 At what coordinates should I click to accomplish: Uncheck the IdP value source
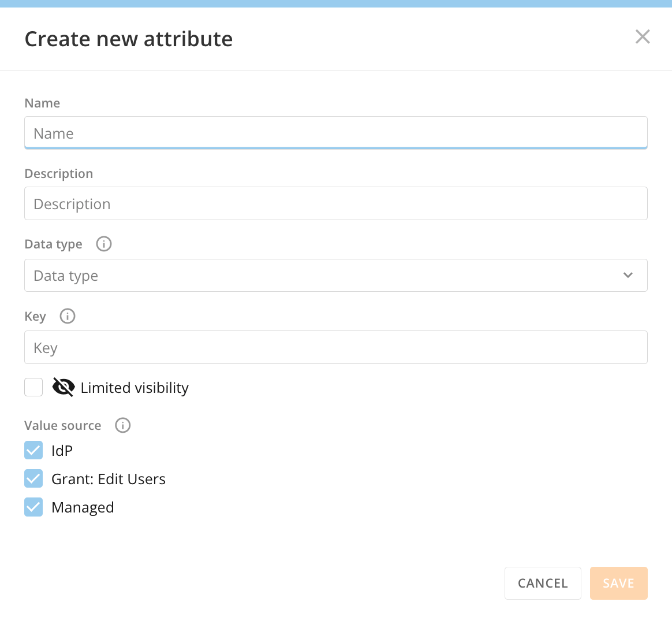tap(33, 450)
